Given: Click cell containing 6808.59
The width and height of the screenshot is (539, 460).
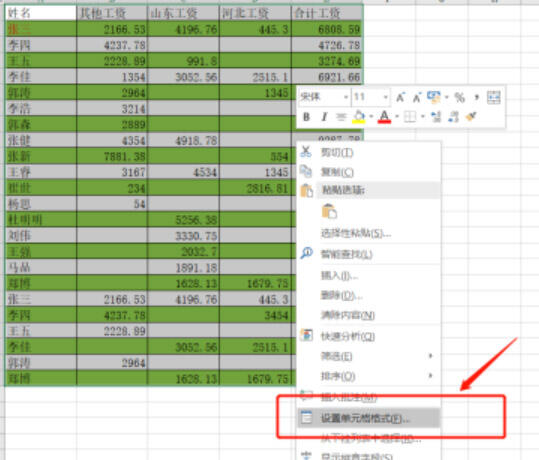Looking at the screenshot, I should (327, 29).
